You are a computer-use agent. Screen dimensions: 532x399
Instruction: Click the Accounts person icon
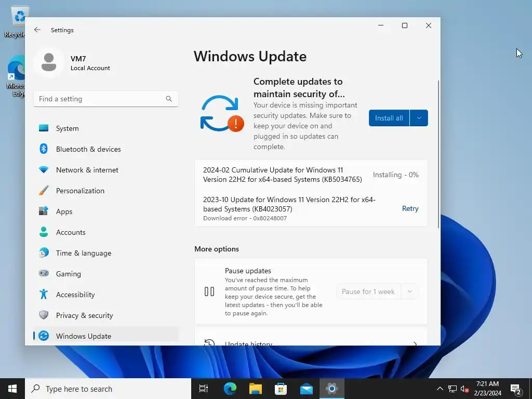[44, 232]
